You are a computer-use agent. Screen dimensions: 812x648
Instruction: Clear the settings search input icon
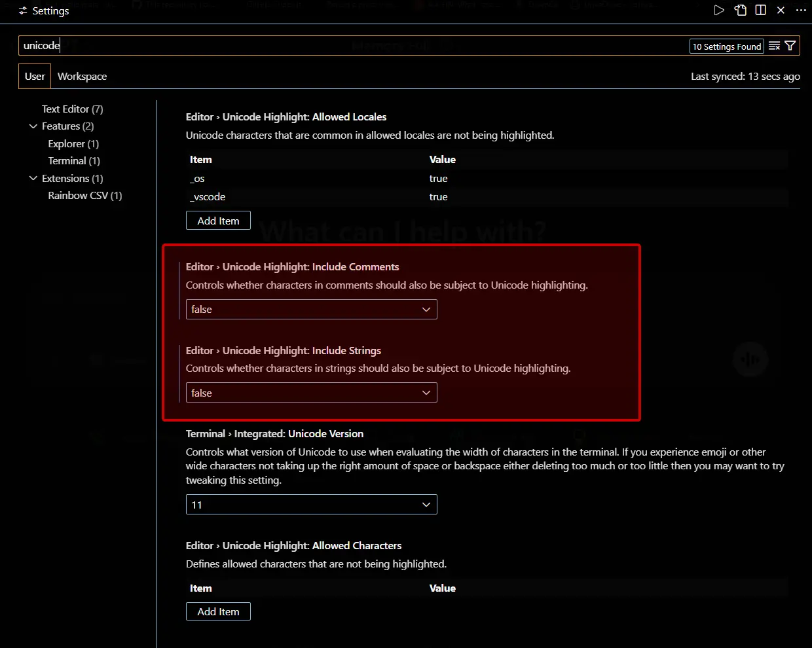point(775,46)
